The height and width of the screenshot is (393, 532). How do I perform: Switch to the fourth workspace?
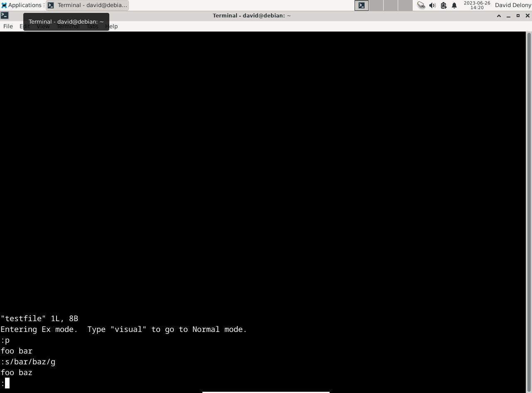pos(405,5)
